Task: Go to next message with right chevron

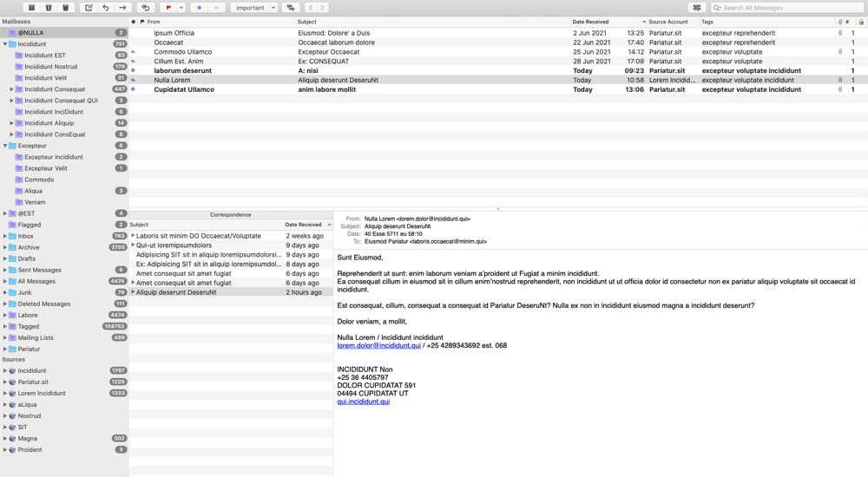Action: tap(323, 8)
